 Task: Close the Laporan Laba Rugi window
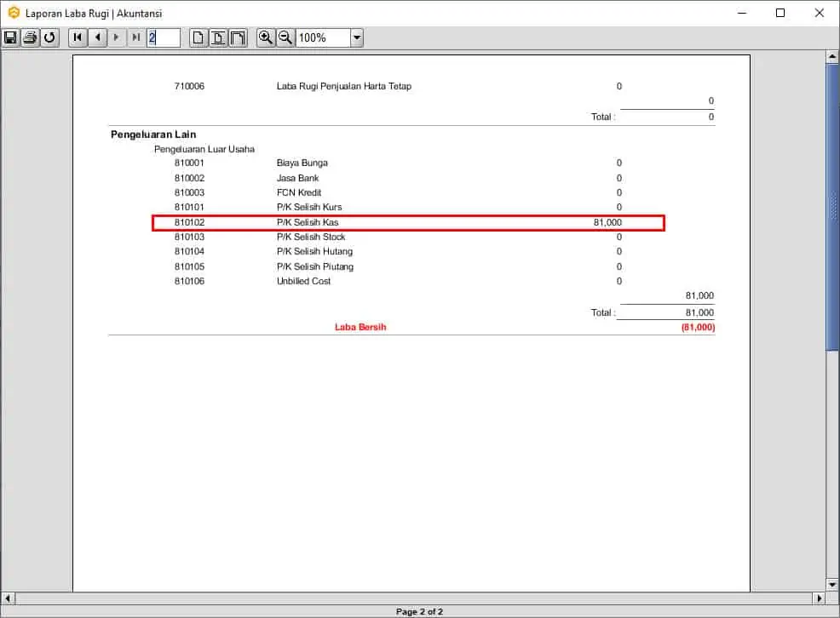[819, 13]
